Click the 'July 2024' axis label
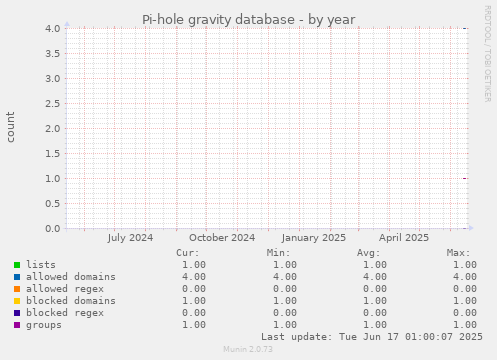497x360 pixels. click(130, 238)
